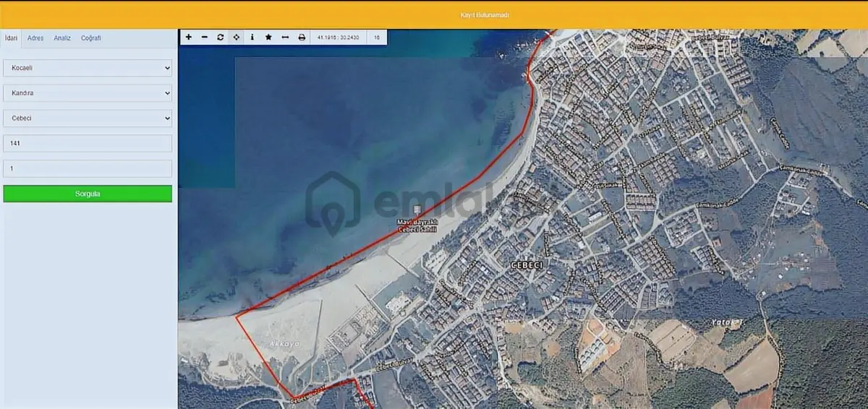
Task: Click the field containing 141
Action: click(x=88, y=143)
